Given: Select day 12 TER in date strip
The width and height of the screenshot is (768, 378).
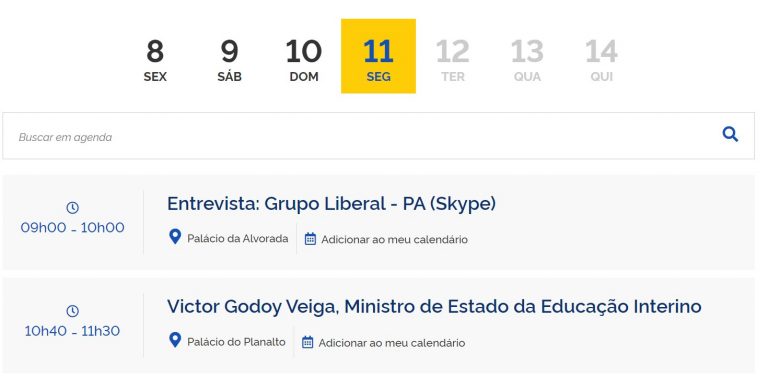Looking at the screenshot, I should point(453,61).
